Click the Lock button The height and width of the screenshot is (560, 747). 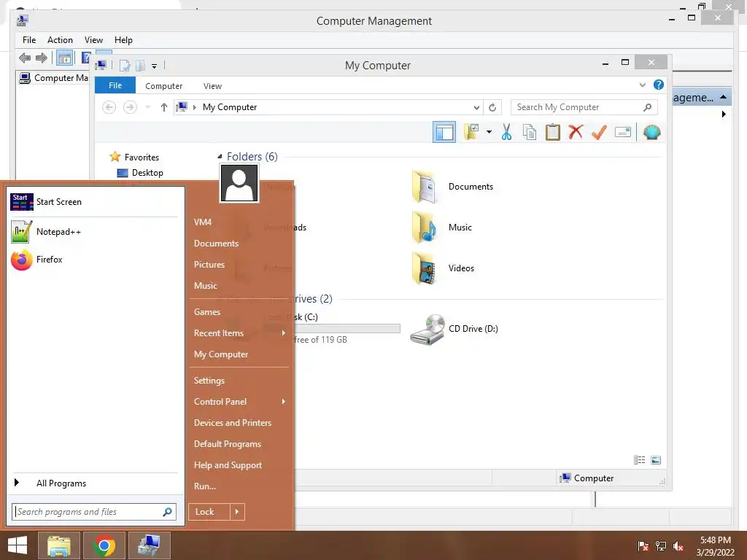click(x=209, y=512)
